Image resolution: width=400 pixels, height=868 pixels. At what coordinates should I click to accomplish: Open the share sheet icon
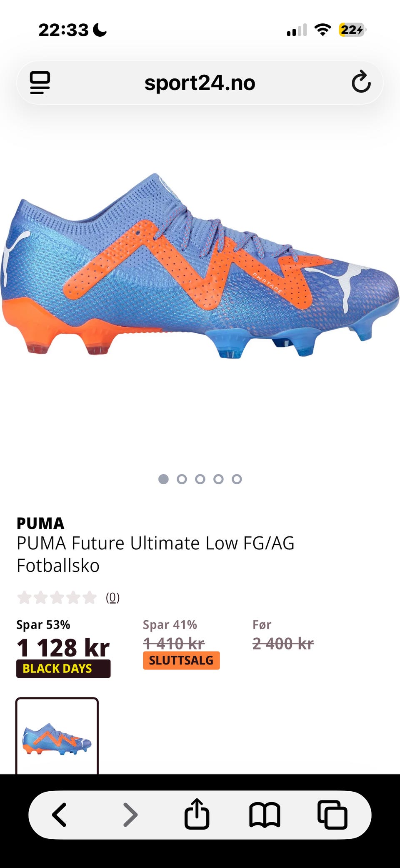point(197,813)
